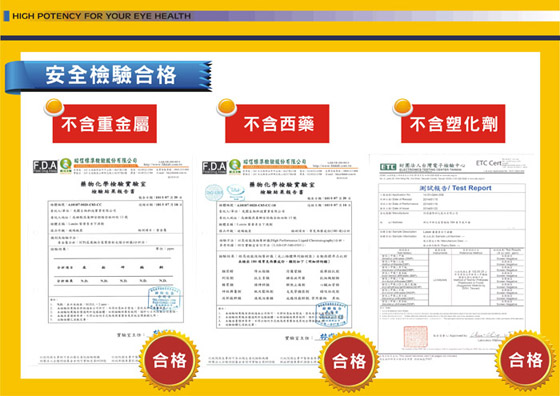560x396 pixels.
Task: Click the green ETC logo on third report
Action: [x=388, y=167]
